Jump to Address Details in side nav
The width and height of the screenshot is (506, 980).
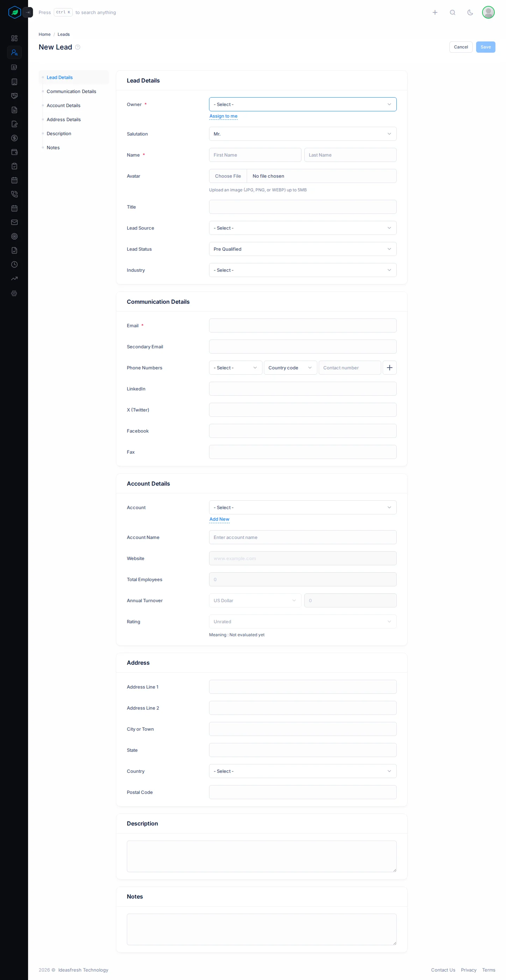[64, 120]
